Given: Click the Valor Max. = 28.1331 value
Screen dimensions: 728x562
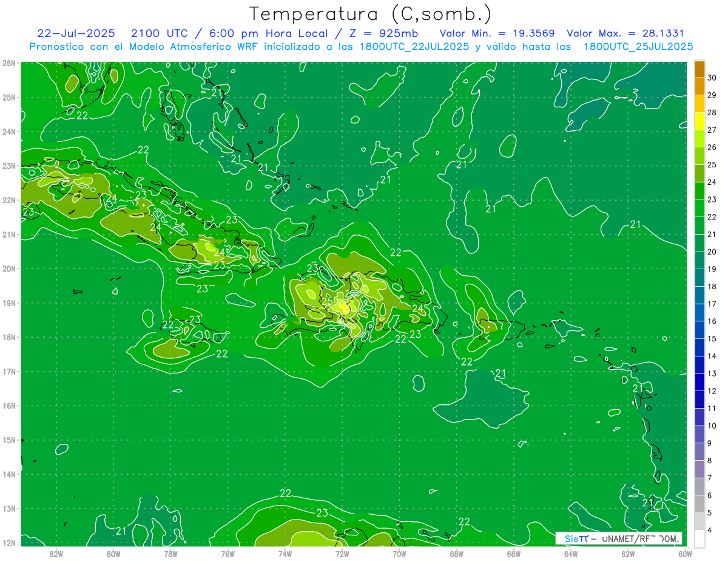Looking at the screenshot, I should tap(625, 33).
